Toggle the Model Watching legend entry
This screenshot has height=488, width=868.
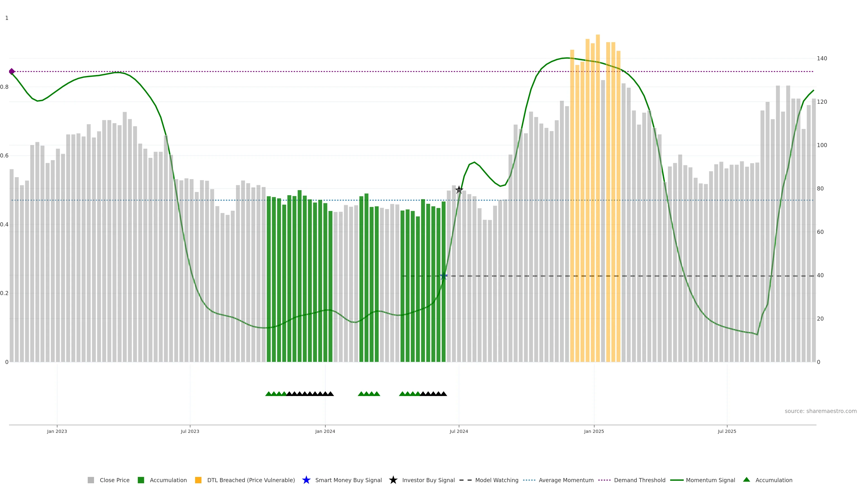[497, 480]
